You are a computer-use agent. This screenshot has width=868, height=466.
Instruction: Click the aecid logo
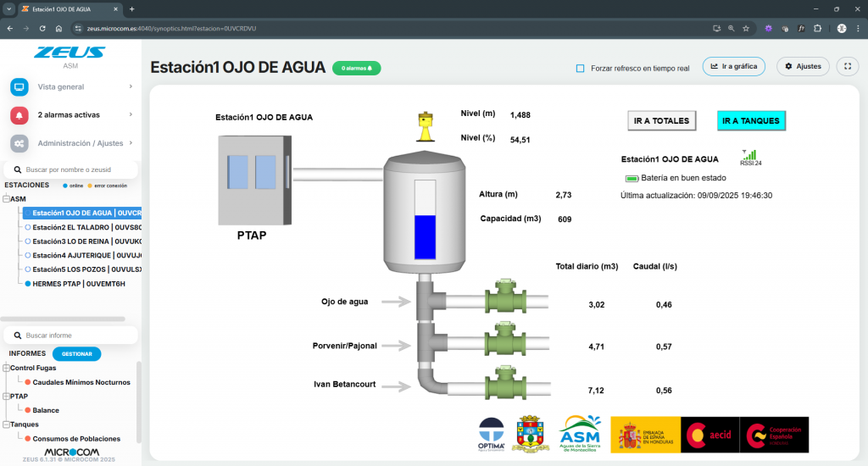[x=709, y=435]
